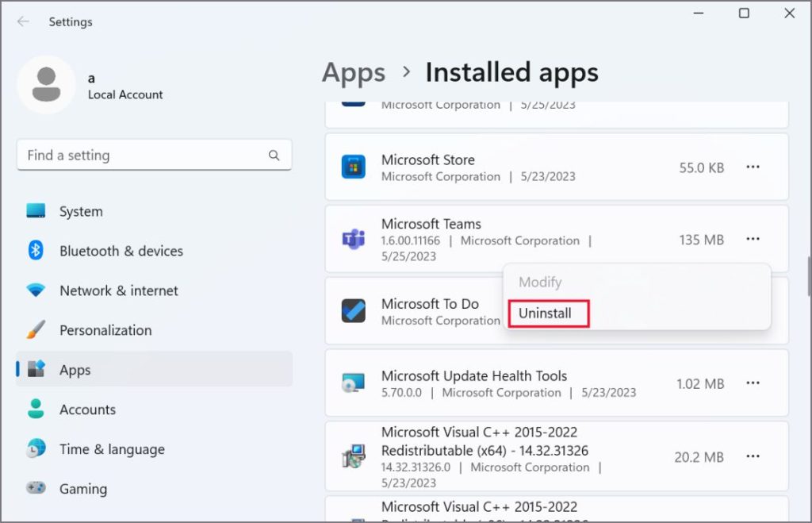Click Teams version 1.6.00.11166 text
The width and height of the screenshot is (812, 523).
411,240
